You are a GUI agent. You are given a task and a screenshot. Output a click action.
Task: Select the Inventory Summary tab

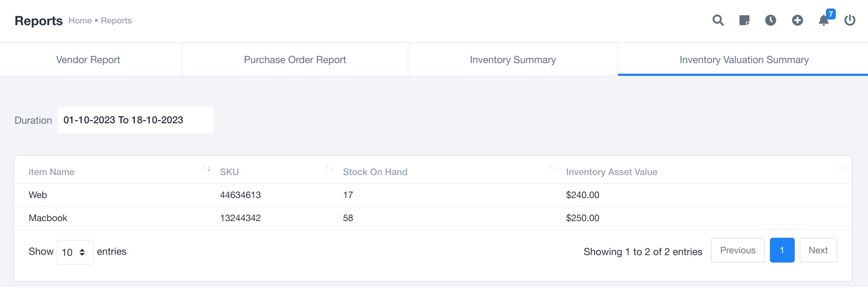point(513,60)
